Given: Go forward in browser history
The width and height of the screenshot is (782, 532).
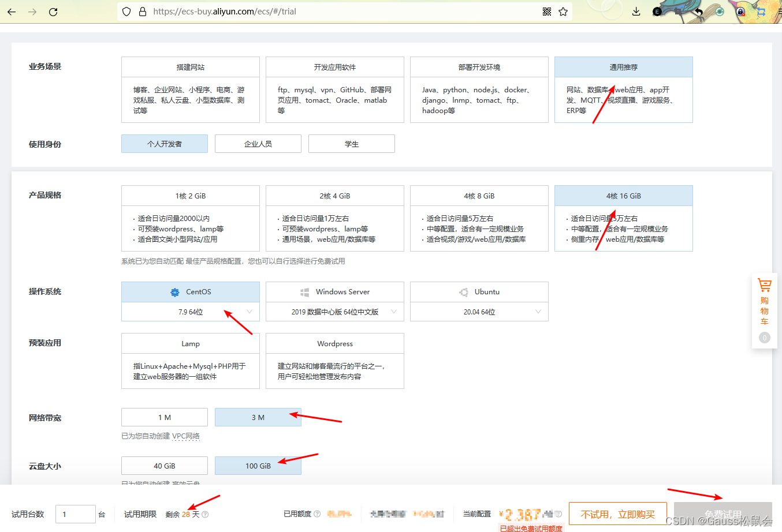Looking at the screenshot, I should [x=32, y=12].
